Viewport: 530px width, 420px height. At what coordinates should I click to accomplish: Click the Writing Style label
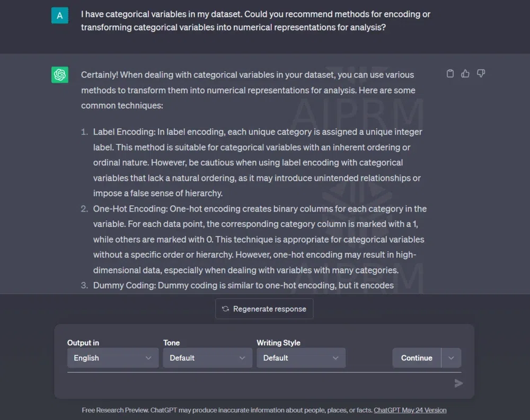(x=278, y=343)
